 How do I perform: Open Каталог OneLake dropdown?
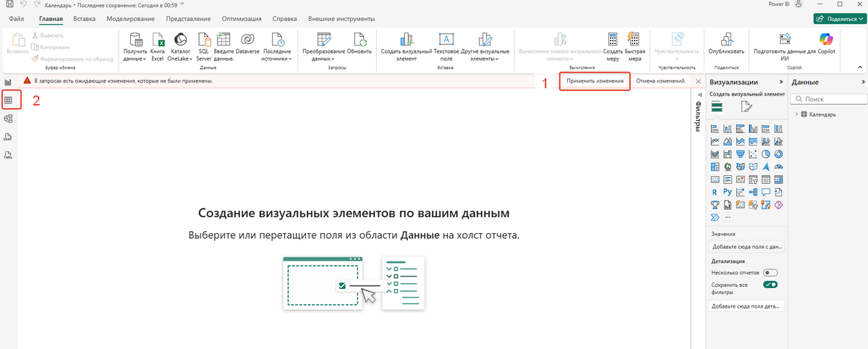click(x=180, y=46)
